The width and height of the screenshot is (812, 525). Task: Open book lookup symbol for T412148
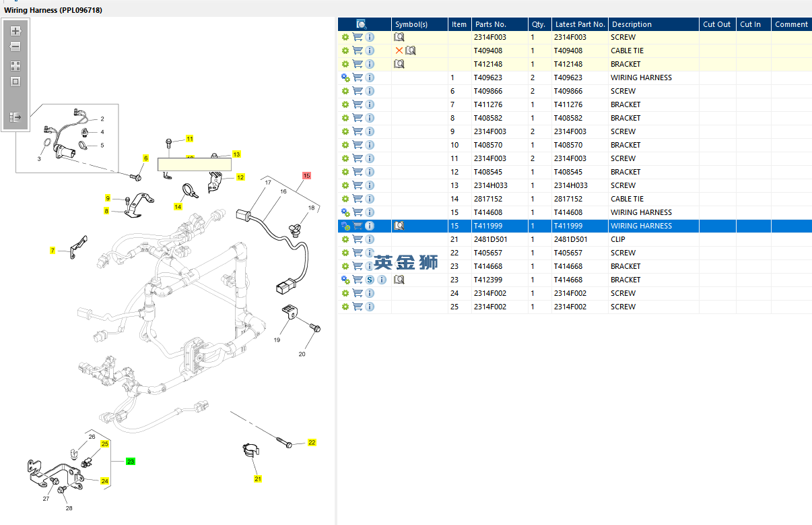click(399, 64)
